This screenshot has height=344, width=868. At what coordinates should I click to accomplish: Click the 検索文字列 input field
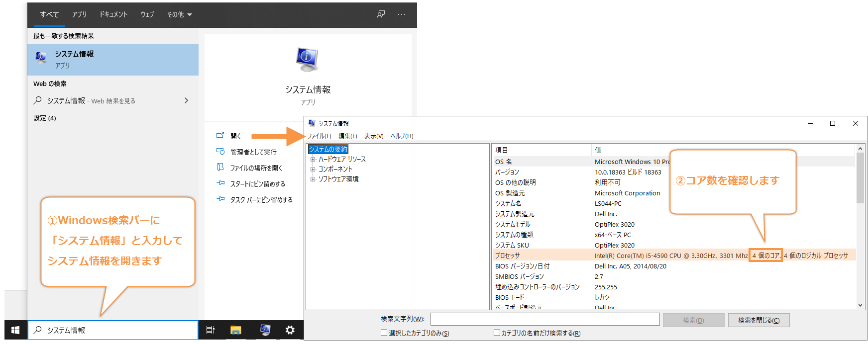(x=545, y=319)
